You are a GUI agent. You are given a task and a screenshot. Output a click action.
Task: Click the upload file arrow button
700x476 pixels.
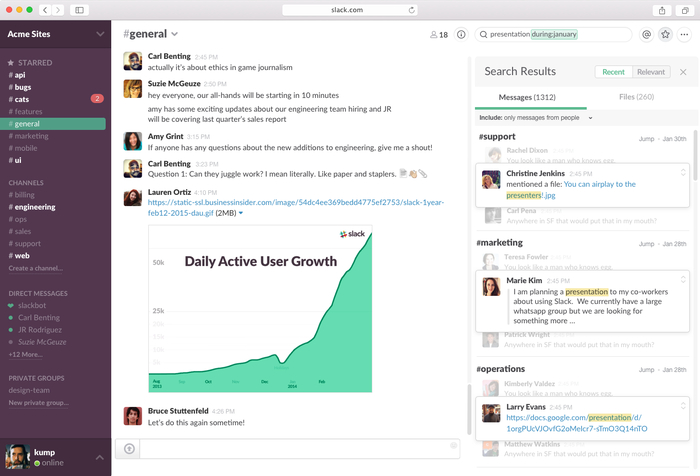pos(129,448)
